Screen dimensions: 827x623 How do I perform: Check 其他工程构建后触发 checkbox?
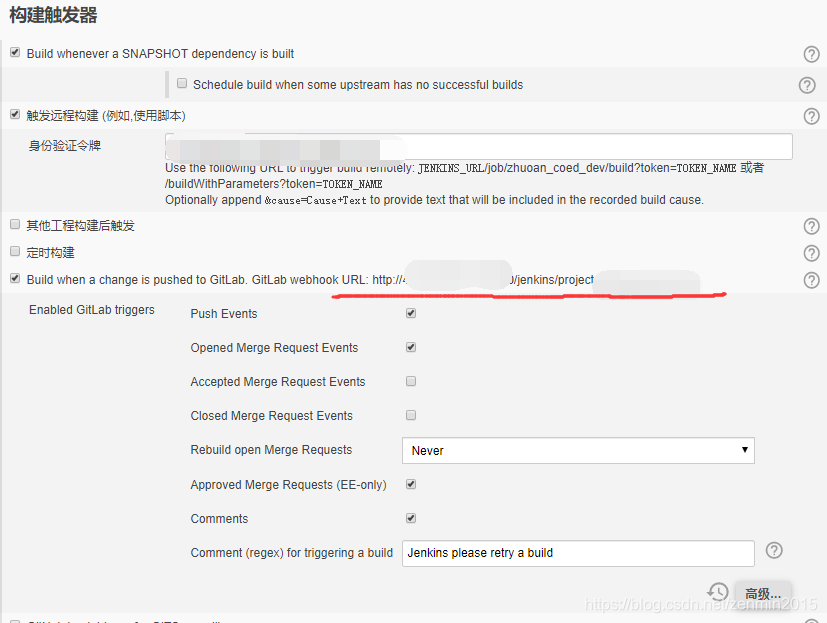(15, 224)
